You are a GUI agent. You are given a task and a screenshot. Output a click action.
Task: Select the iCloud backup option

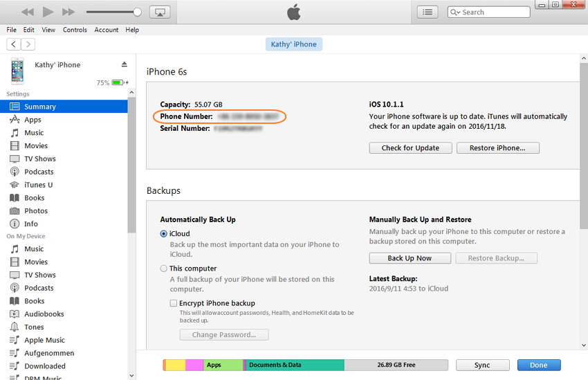(x=164, y=234)
